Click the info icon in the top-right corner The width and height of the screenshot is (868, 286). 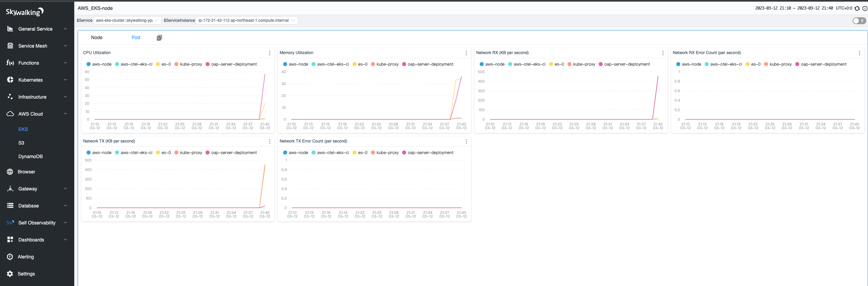(x=865, y=9)
